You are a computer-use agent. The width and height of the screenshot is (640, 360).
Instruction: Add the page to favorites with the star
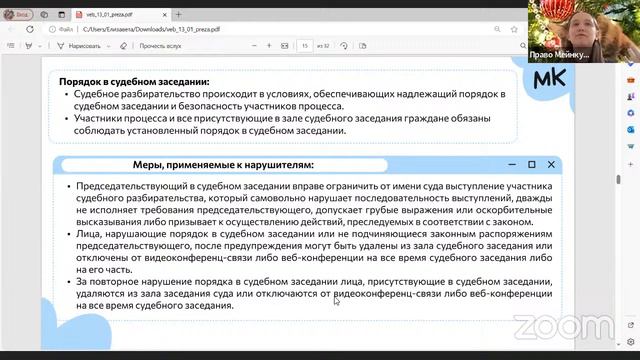(x=514, y=29)
